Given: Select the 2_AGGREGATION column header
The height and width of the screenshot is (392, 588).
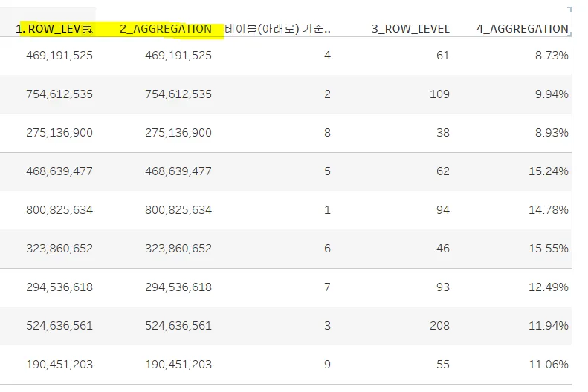Looking at the screenshot, I should (166, 29).
